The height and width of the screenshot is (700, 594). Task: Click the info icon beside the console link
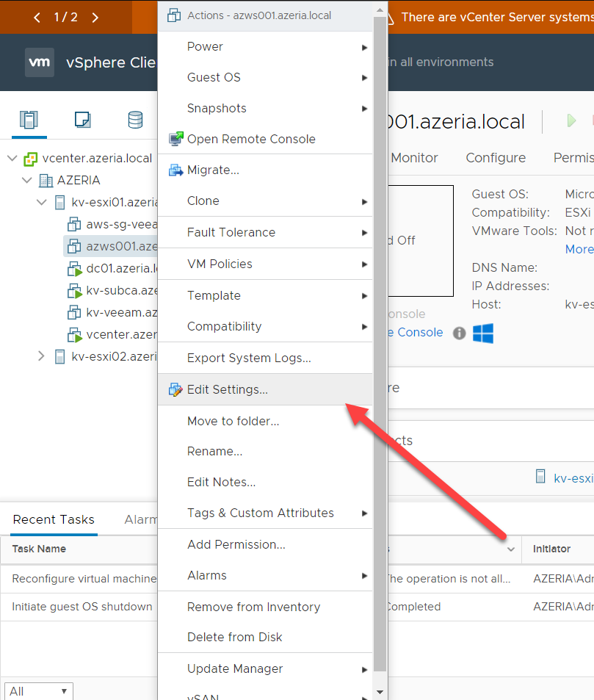coord(460,332)
